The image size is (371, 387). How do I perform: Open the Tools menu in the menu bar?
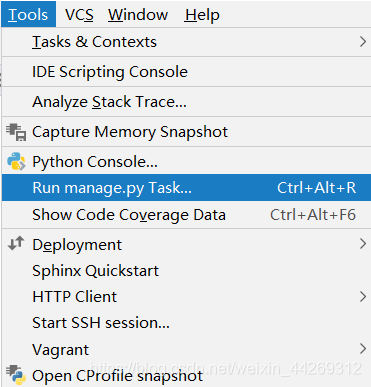coord(29,14)
